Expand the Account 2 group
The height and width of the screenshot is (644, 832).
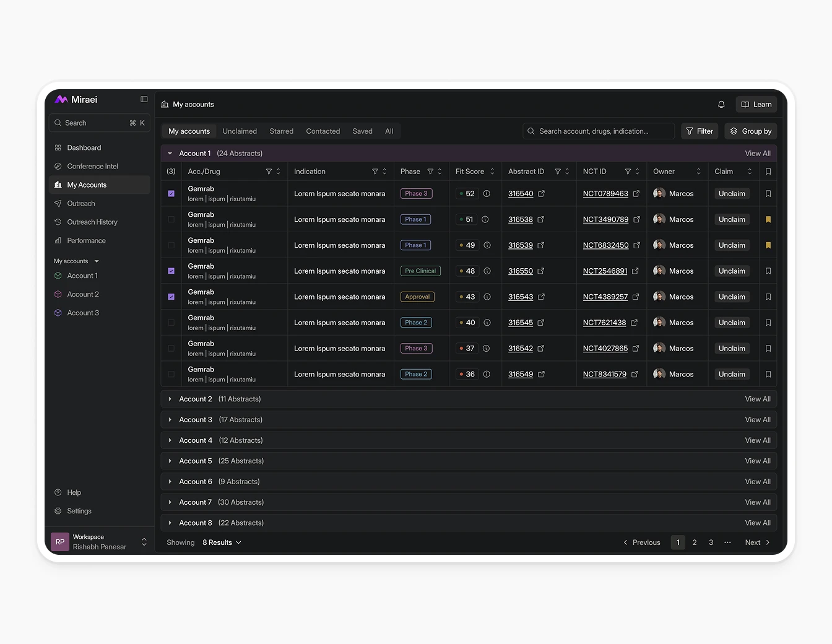click(170, 399)
